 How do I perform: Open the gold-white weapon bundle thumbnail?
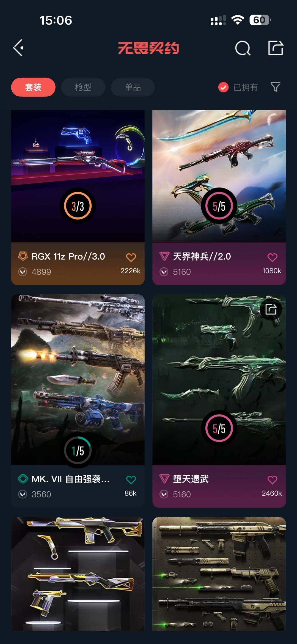point(78,574)
